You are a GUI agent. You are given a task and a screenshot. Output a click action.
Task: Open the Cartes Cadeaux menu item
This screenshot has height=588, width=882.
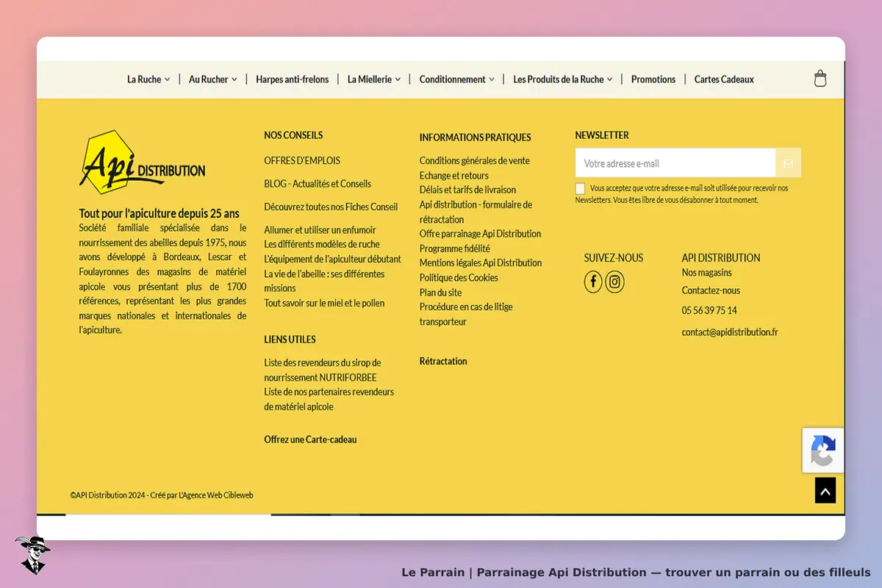click(724, 79)
